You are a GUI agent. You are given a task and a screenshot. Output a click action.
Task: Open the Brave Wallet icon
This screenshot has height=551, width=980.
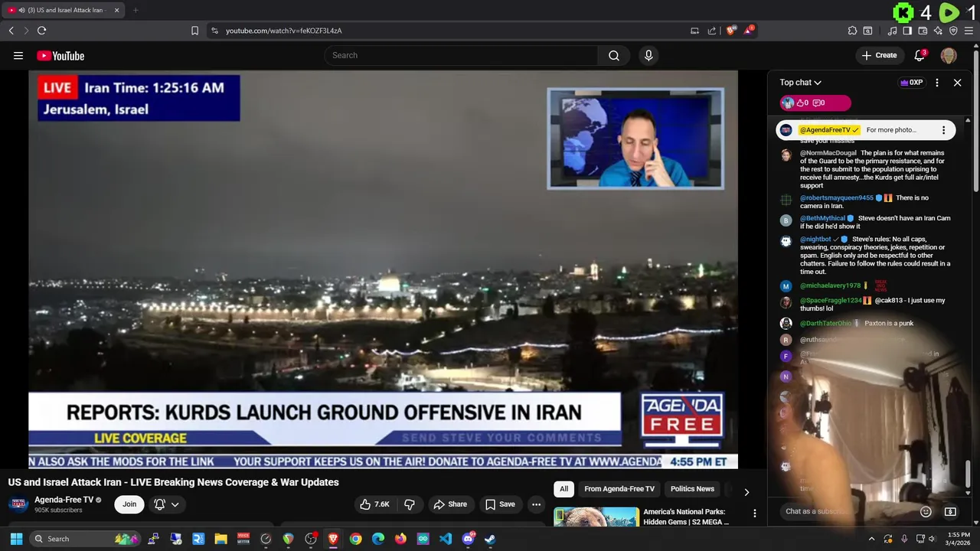pos(923,31)
